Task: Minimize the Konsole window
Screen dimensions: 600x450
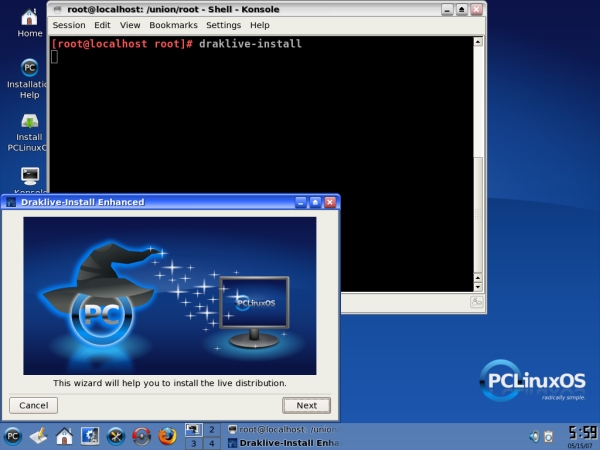Action: [447, 9]
